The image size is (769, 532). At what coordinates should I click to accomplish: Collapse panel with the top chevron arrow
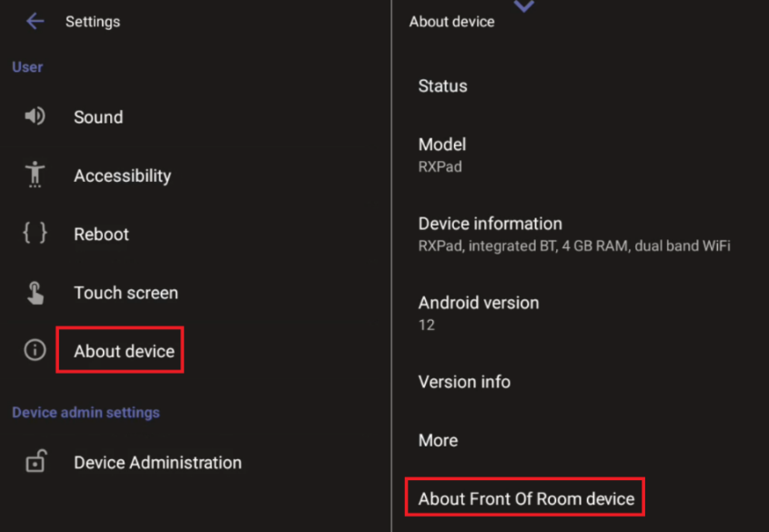(524, 6)
